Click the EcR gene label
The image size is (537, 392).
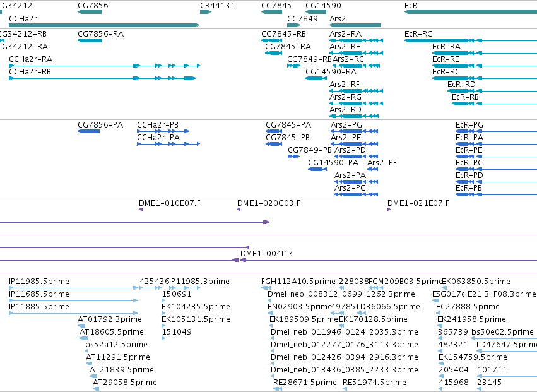(x=411, y=6)
